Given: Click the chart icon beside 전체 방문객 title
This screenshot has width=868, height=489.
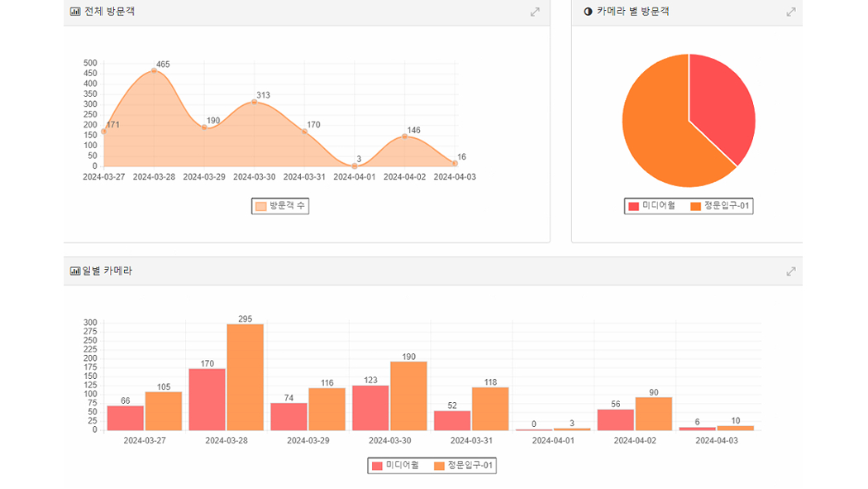Looking at the screenshot, I should coord(75,12).
